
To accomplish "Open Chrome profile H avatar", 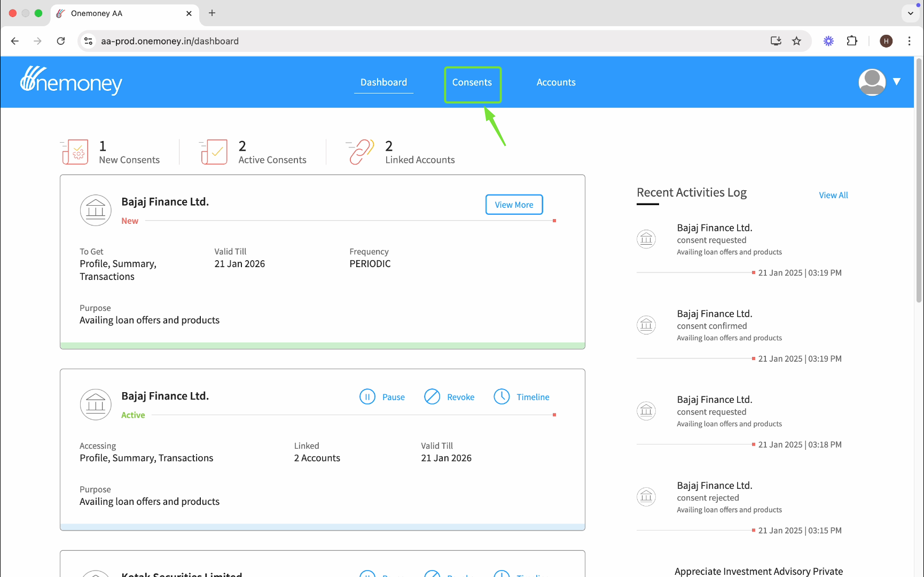I will pos(886,41).
